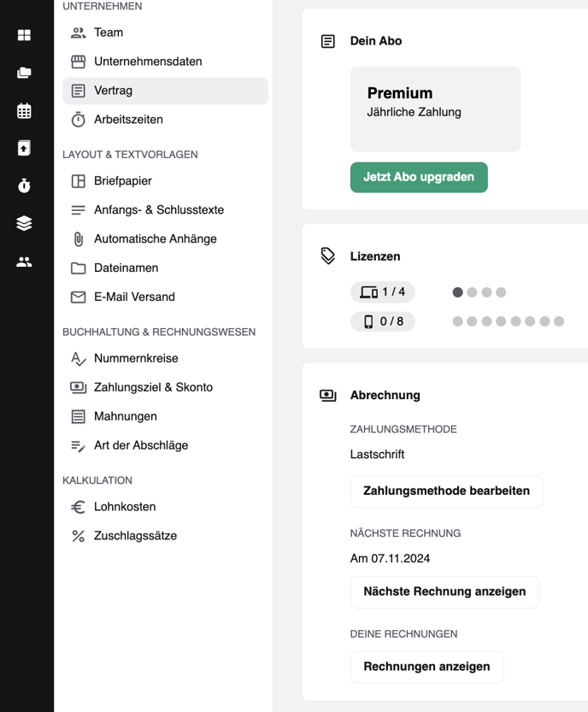588x712 pixels.
Task: Open Zuschlagssätze calculation settings
Action: click(165, 536)
